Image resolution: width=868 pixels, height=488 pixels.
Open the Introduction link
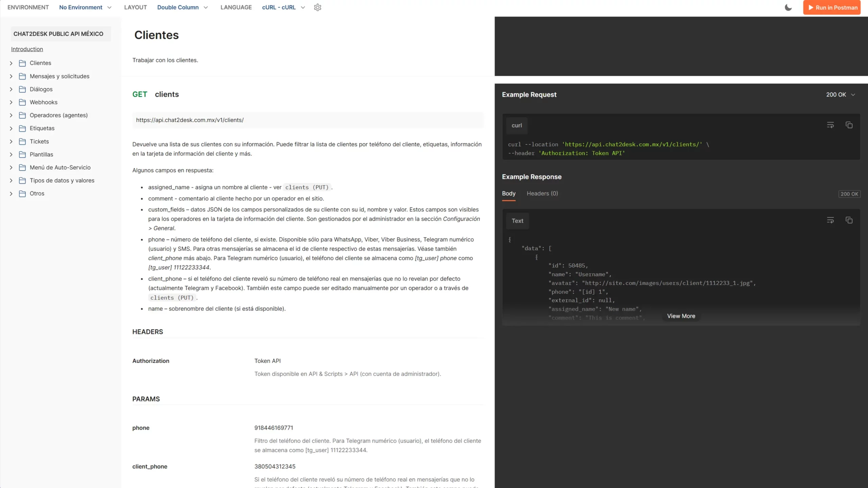[x=27, y=49]
